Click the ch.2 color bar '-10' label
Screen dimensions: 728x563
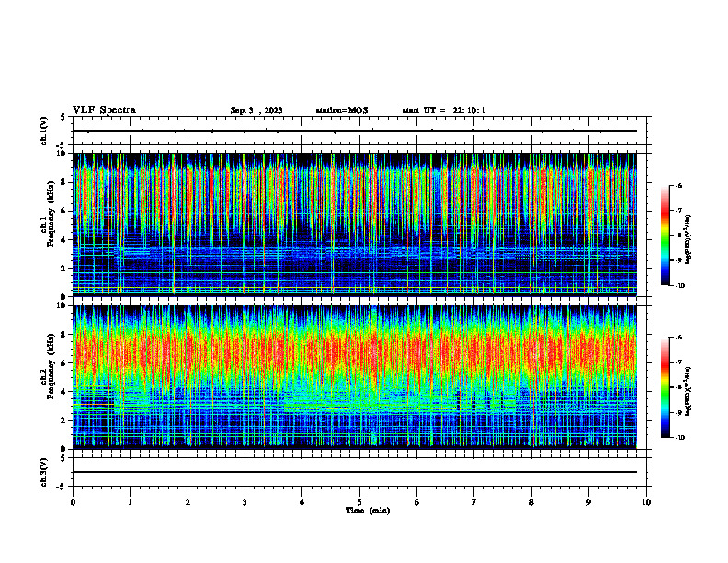(679, 438)
